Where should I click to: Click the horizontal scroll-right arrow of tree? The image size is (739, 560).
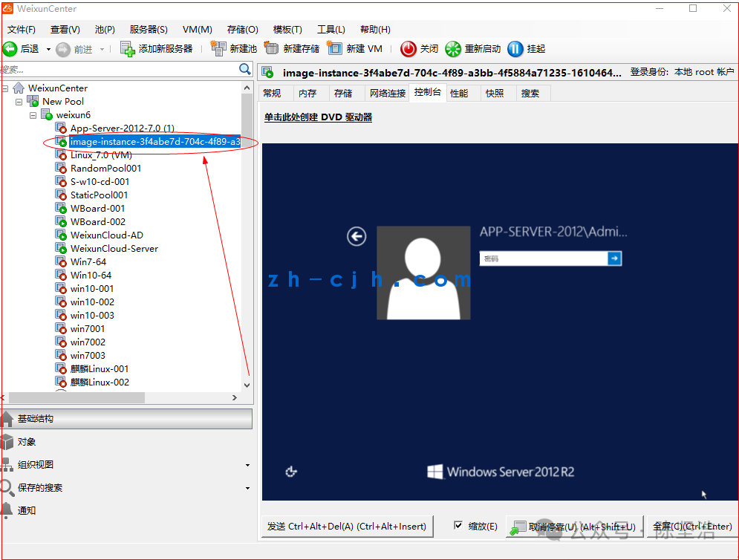(234, 398)
